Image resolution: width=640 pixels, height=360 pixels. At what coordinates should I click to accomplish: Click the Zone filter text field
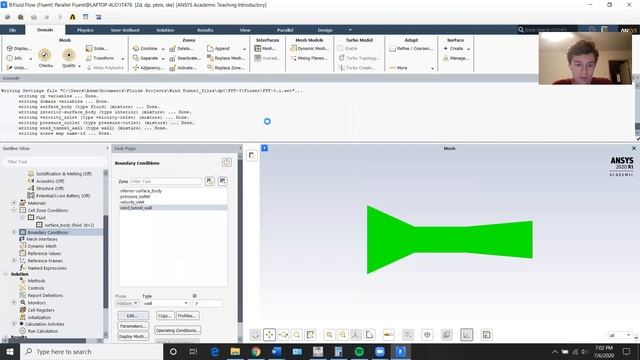tap(165, 181)
